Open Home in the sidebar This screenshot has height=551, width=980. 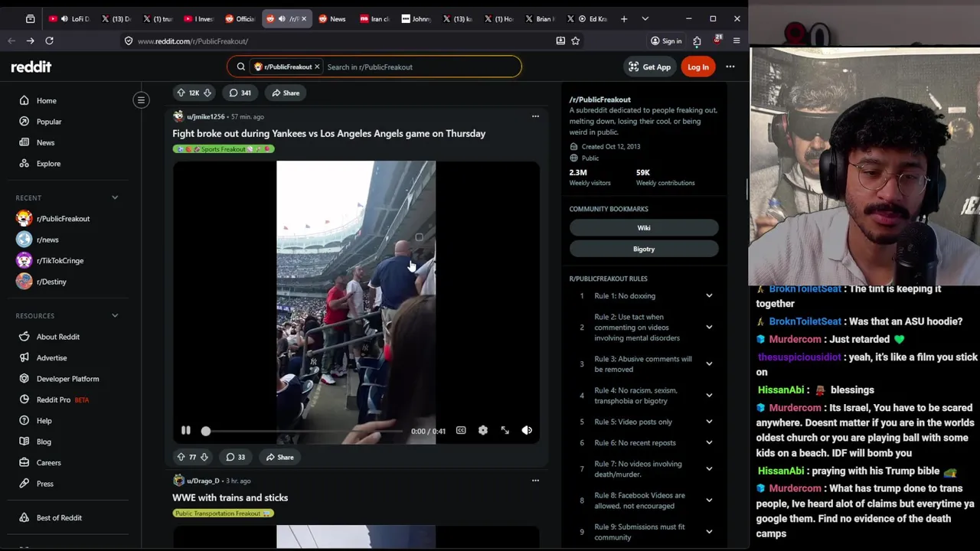pos(46,101)
